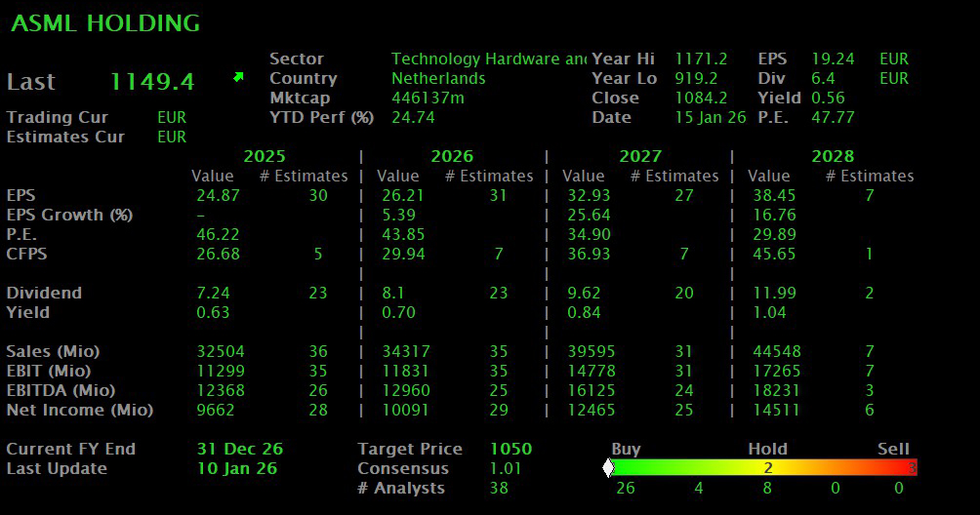Click the 2028 column header
The image size is (980, 515).
tap(833, 156)
